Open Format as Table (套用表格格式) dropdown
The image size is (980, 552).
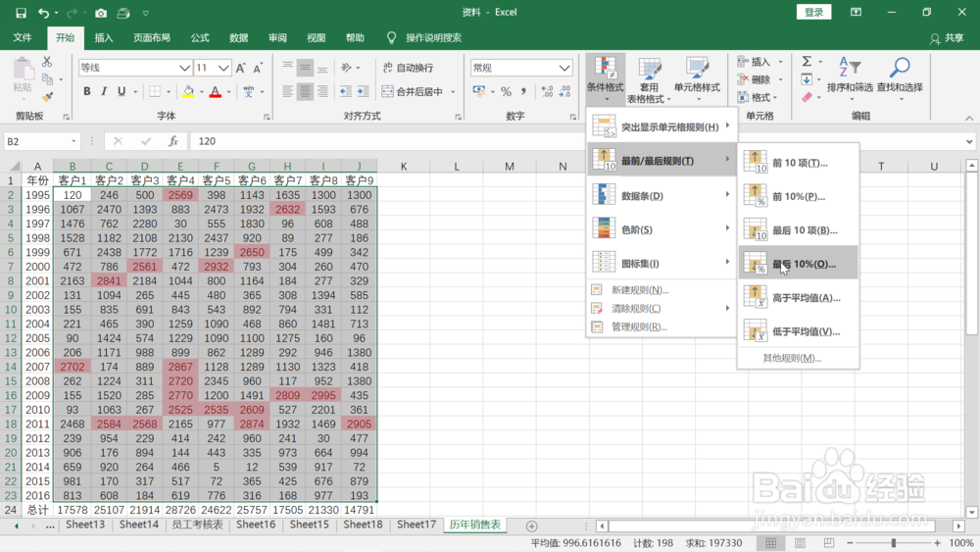pos(649,80)
